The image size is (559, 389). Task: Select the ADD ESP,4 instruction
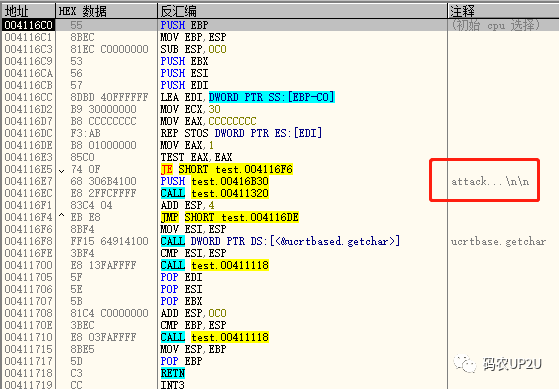coord(187,205)
